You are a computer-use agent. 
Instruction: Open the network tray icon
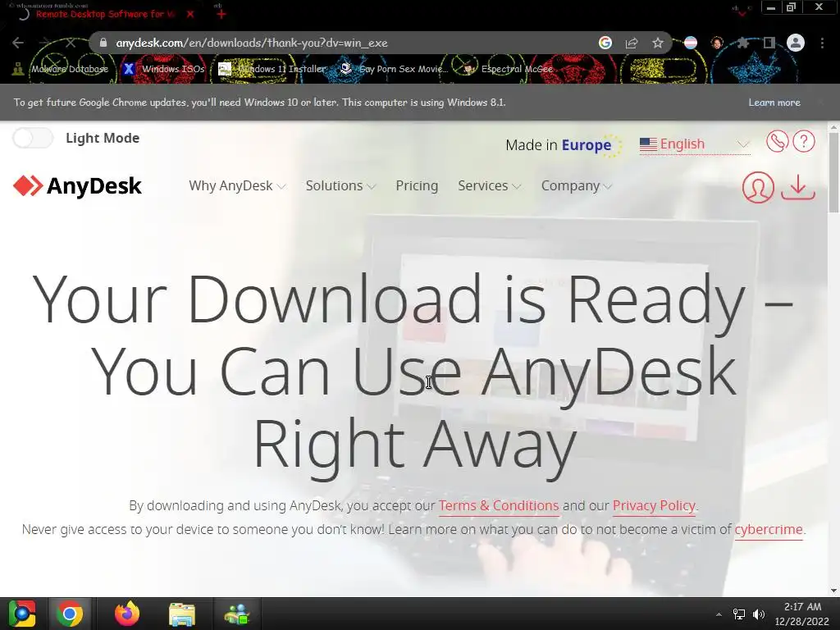click(x=739, y=614)
